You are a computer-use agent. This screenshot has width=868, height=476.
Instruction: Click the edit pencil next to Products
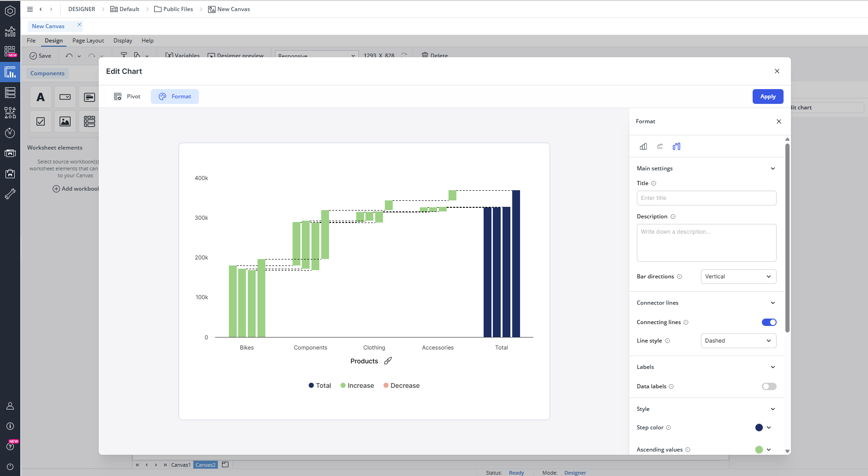tap(388, 361)
